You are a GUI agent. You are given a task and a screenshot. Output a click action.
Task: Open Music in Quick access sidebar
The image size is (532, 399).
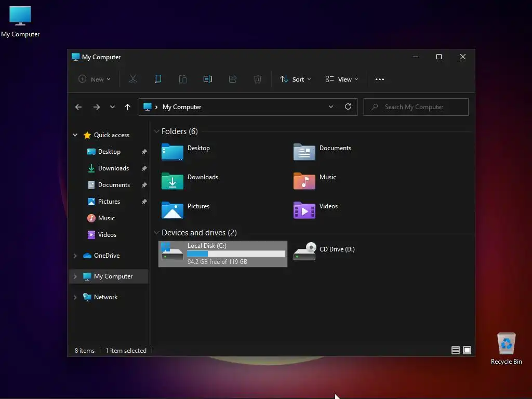[x=106, y=218]
